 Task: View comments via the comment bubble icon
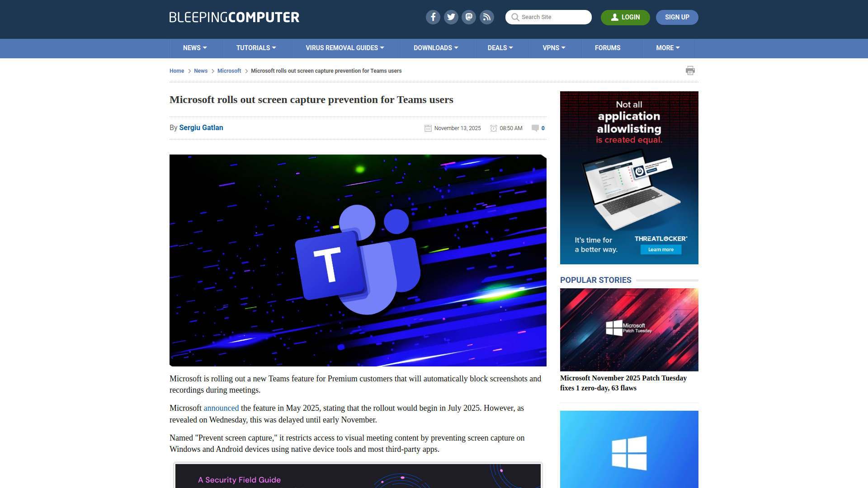point(535,128)
